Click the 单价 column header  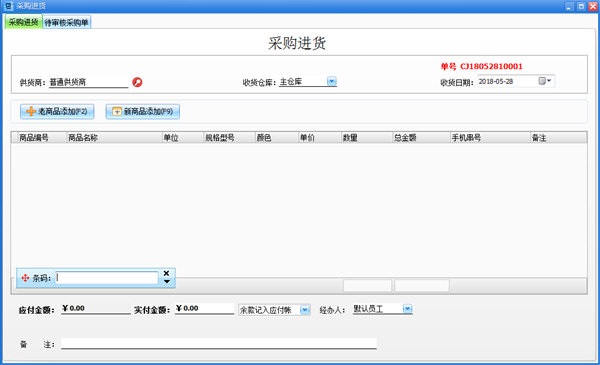tap(320, 138)
